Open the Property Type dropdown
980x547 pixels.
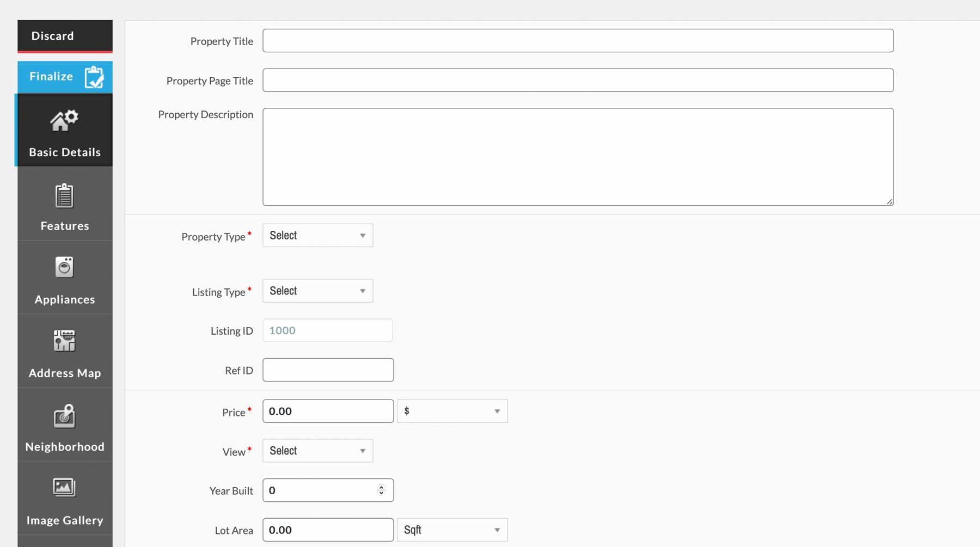point(317,235)
